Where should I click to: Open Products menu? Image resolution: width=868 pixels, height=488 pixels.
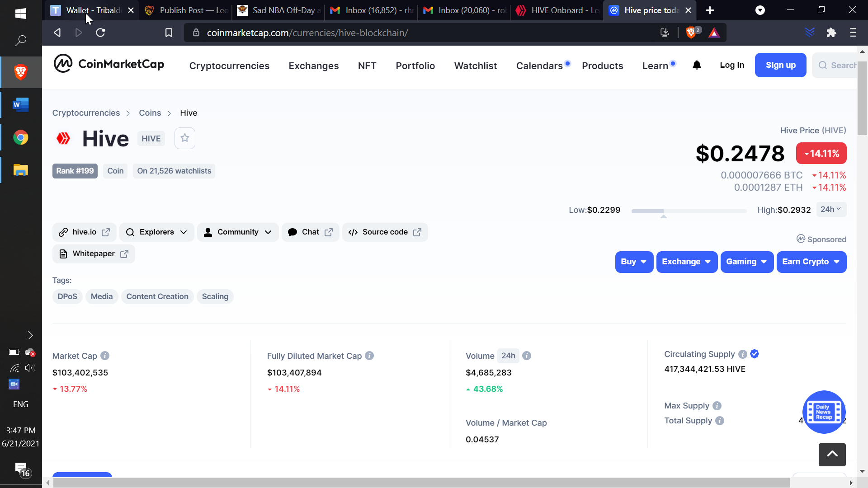[x=603, y=66]
